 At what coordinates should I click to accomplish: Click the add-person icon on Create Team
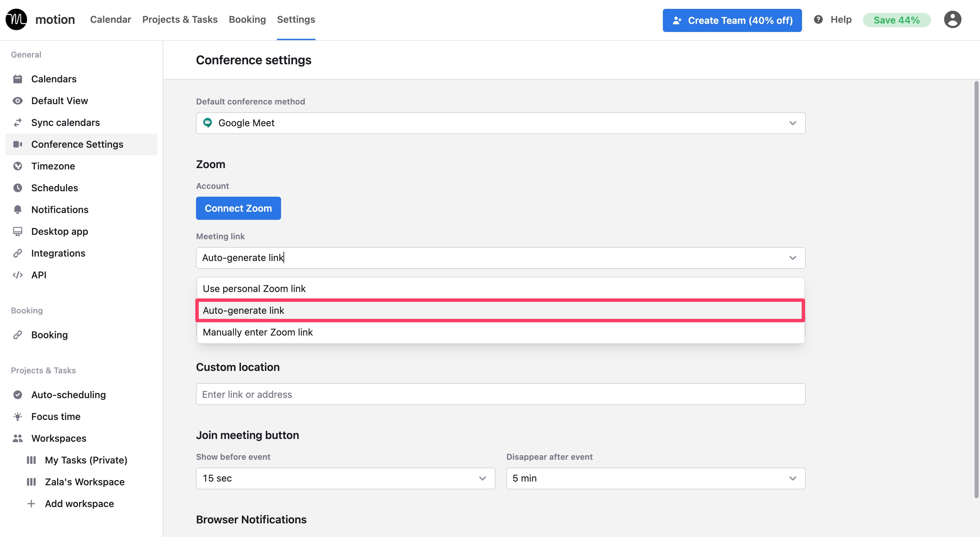pos(677,20)
